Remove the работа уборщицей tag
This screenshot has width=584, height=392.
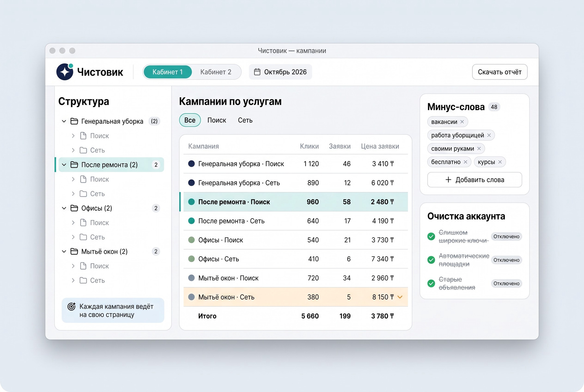coord(489,135)
